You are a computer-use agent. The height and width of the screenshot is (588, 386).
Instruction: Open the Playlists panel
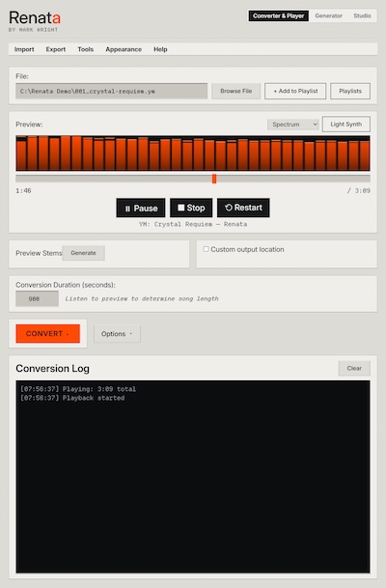coord(350,91)
